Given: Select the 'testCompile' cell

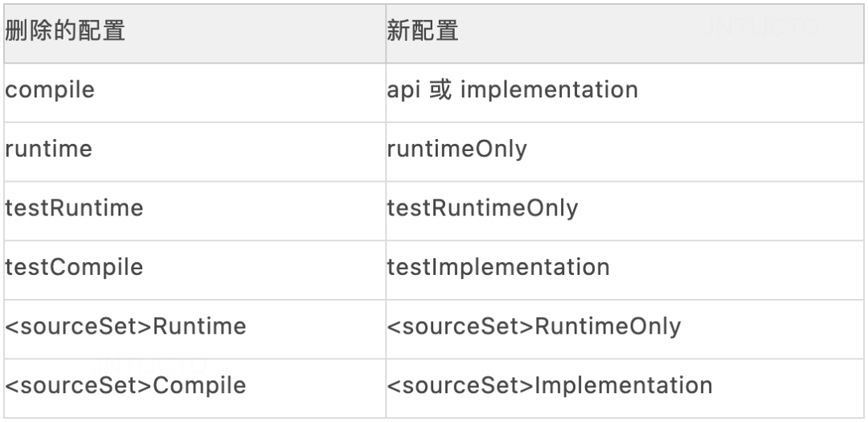Looking at the screenshot, I should [x=74, y=267].
